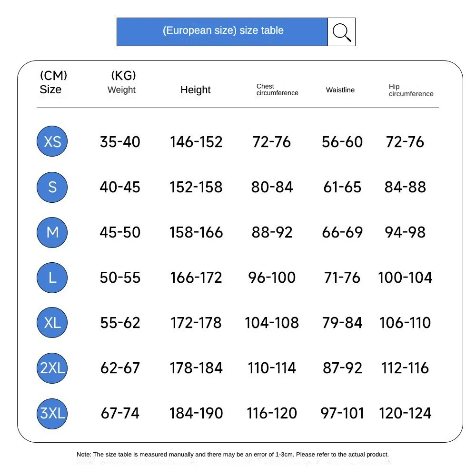Select the Waistline column header

click(340, 90)
